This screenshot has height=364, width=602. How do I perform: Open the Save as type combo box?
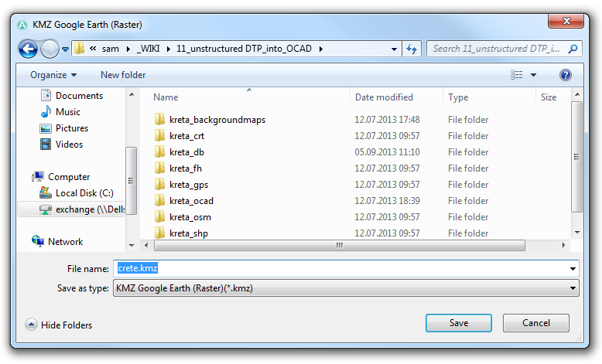[x=346, y=288]
